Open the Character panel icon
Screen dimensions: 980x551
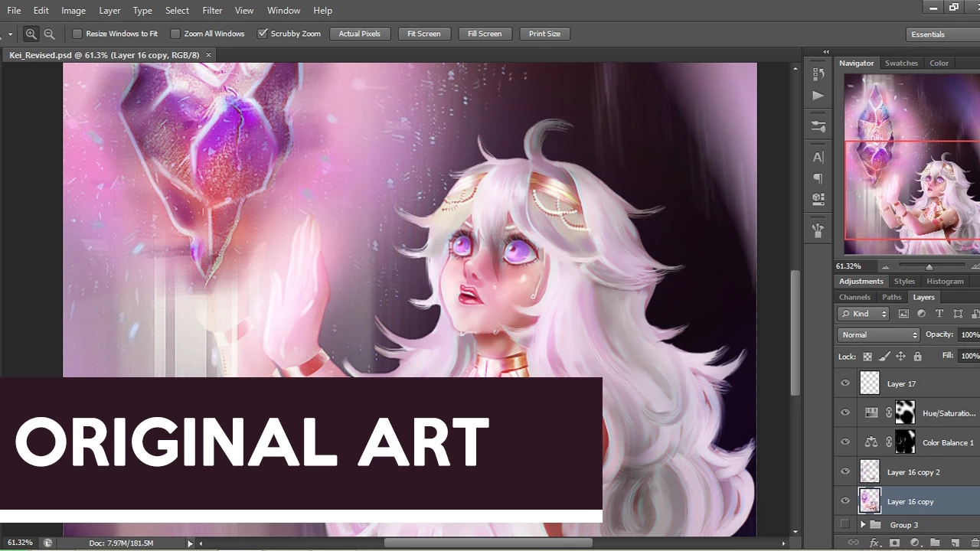coord(818,158)
